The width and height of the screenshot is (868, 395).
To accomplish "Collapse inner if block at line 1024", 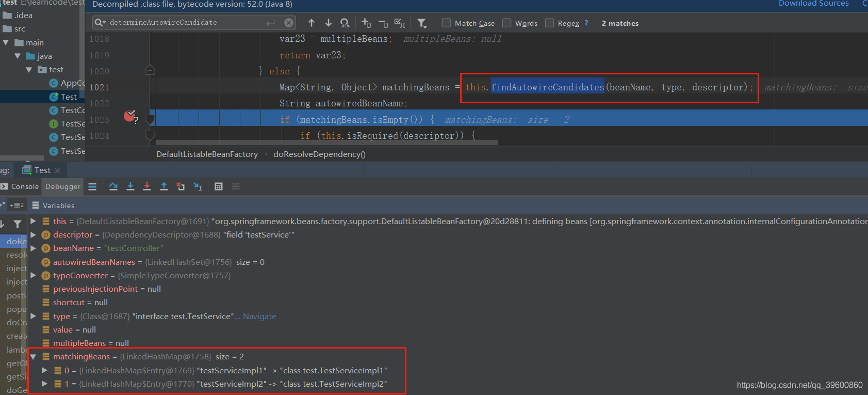I will tap(150, 135).
